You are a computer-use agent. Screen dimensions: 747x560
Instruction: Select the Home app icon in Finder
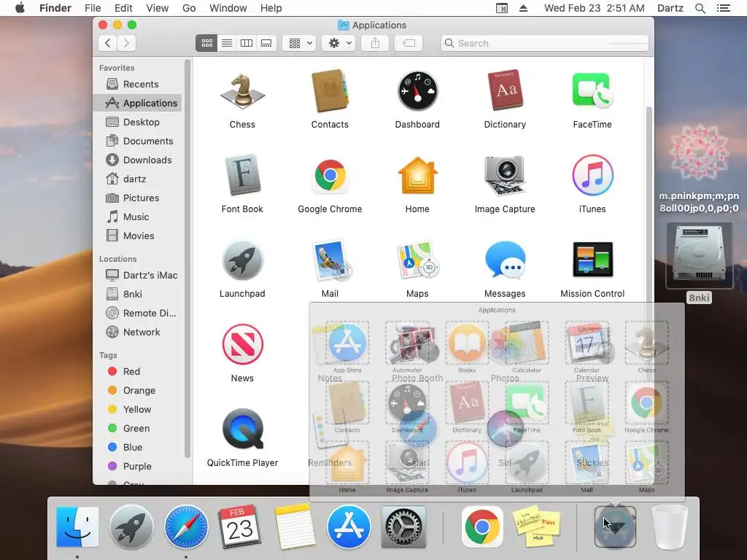417,176
